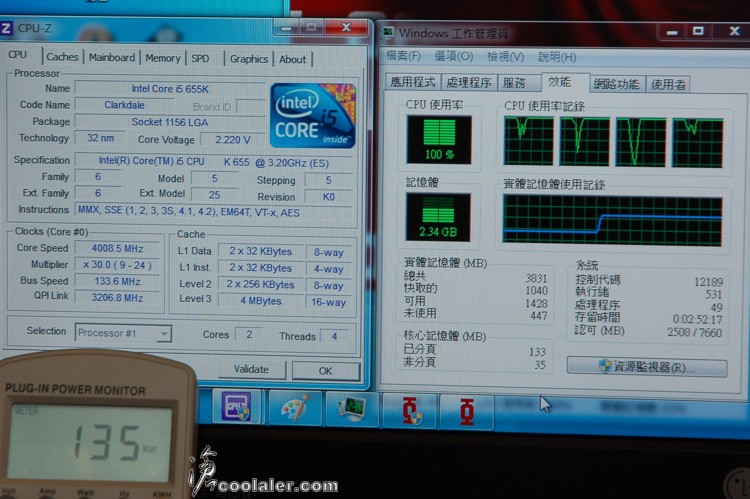Screen dimensions: 750x499
Task: Click the QPI Link value '3206.8 MHz'
Action: (118, 298)
